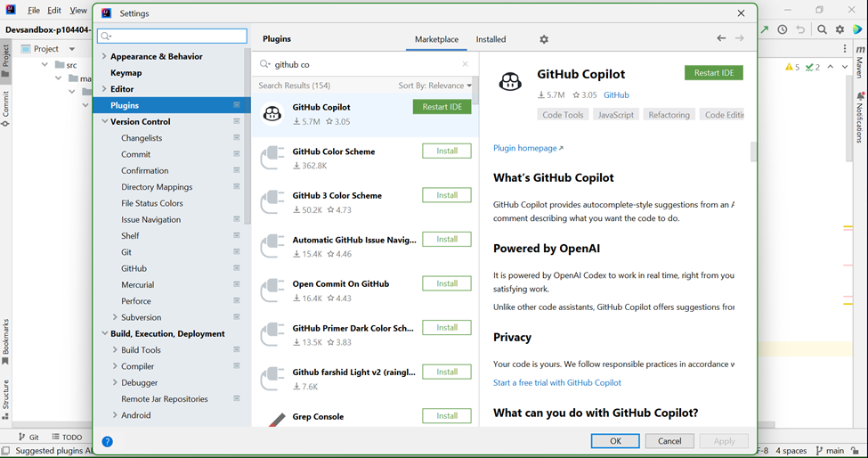Install the GitHub 3 Color Scheme plugin

coord(446,195)
